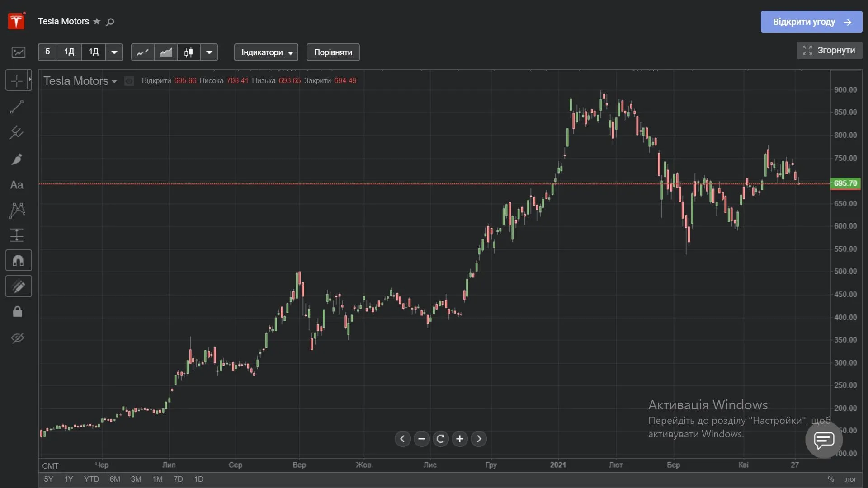Toggle stay-in-drawing-mode pencil button

coord(19,286)
